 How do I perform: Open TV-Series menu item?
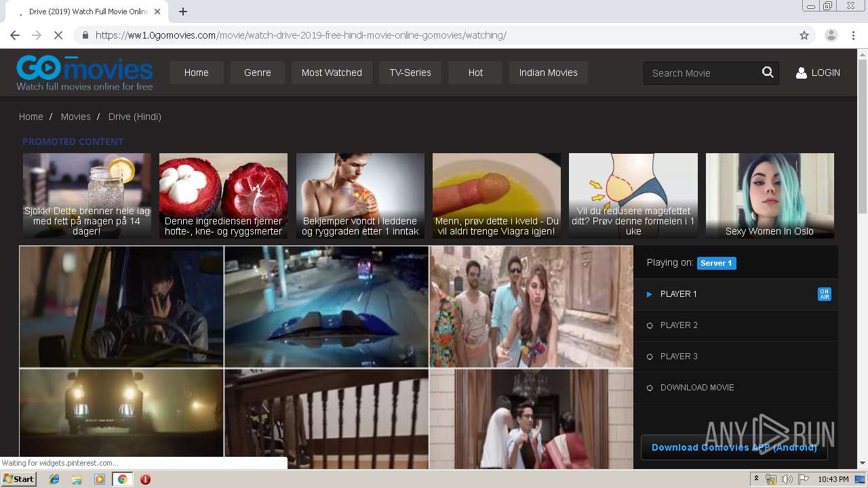pos(410,73)
